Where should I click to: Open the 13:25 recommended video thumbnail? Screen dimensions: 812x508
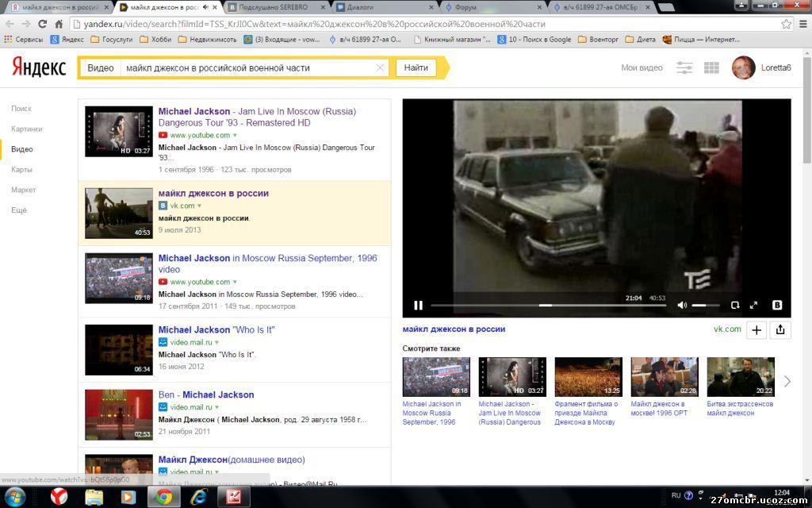point(588,377)
